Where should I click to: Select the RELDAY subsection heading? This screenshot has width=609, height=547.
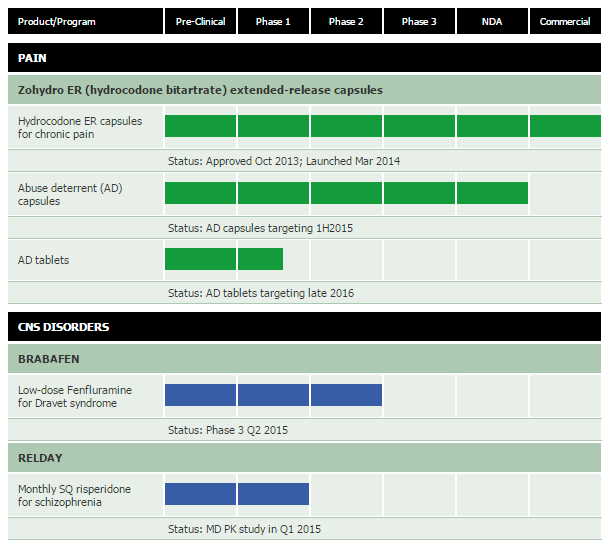pyautogui.click(x=304, y=458)
